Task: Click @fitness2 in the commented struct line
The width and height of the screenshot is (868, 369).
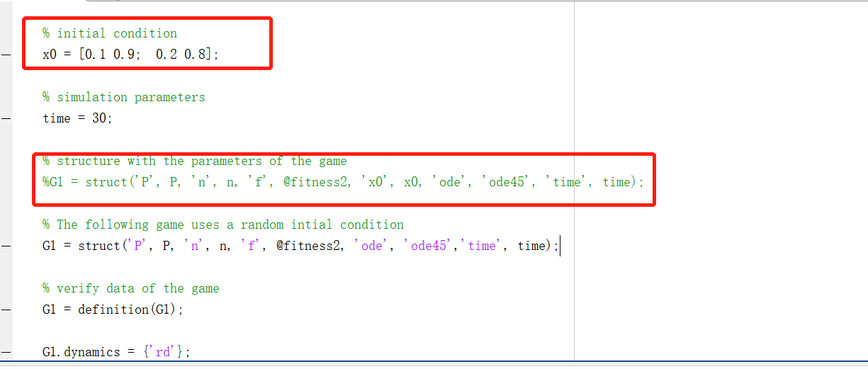Action: tap(317, 182)
